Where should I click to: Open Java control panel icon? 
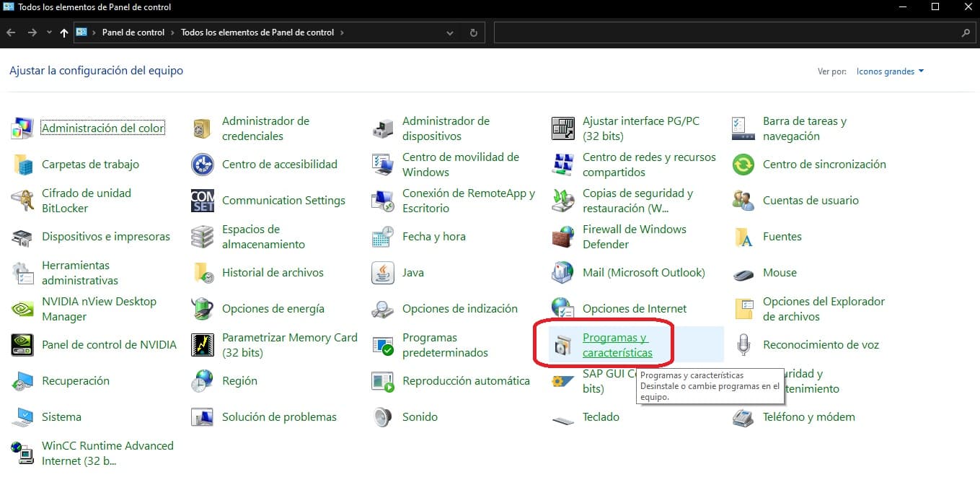(383, 273)
